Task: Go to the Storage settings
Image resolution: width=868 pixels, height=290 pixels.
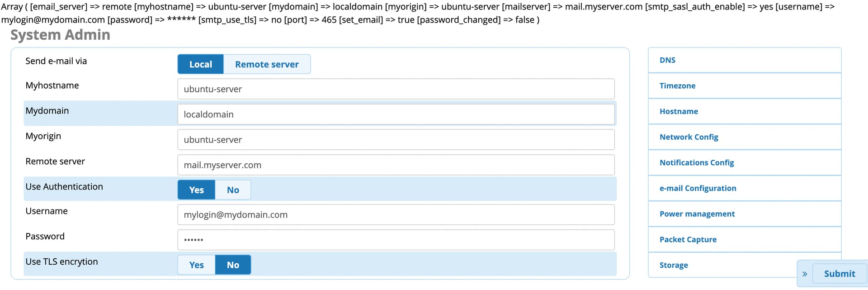Action: pos(723,265)
